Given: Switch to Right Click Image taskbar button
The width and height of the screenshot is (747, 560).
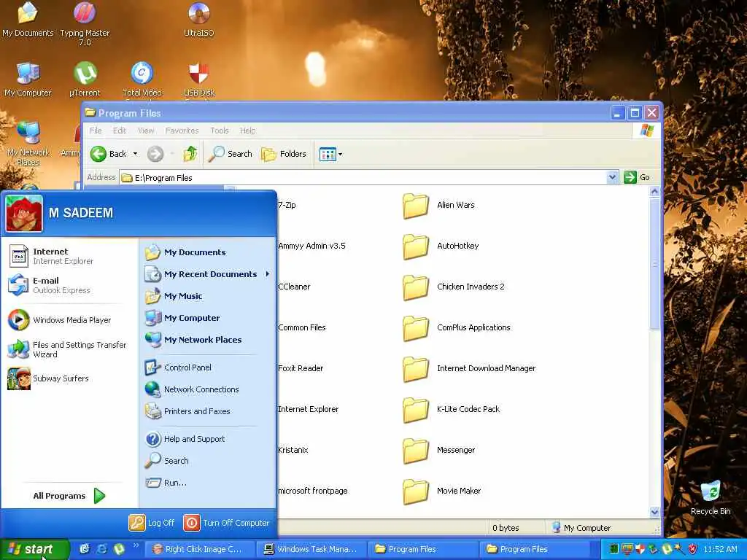Looking at the screenshot, I should click(198, 549).
